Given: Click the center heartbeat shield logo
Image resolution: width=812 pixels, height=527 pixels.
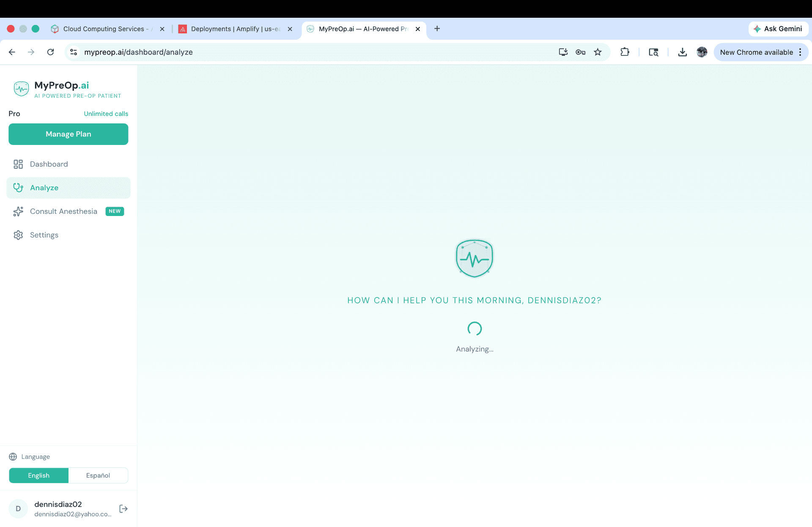Looking at the screenshot, I should 475,258.
